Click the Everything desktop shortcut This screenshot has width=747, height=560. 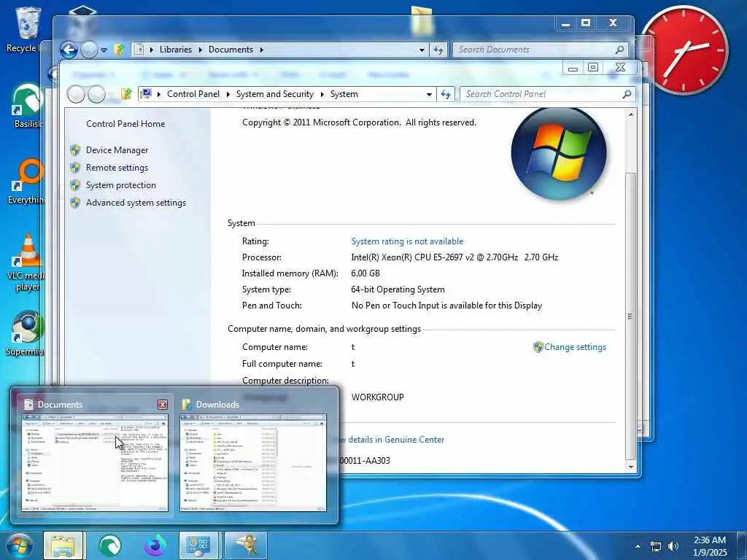27,182
